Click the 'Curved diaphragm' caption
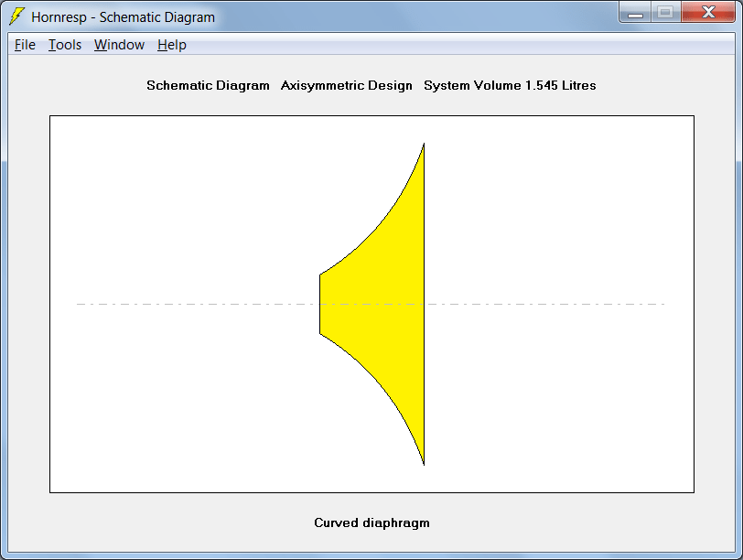 pos(372,522)
